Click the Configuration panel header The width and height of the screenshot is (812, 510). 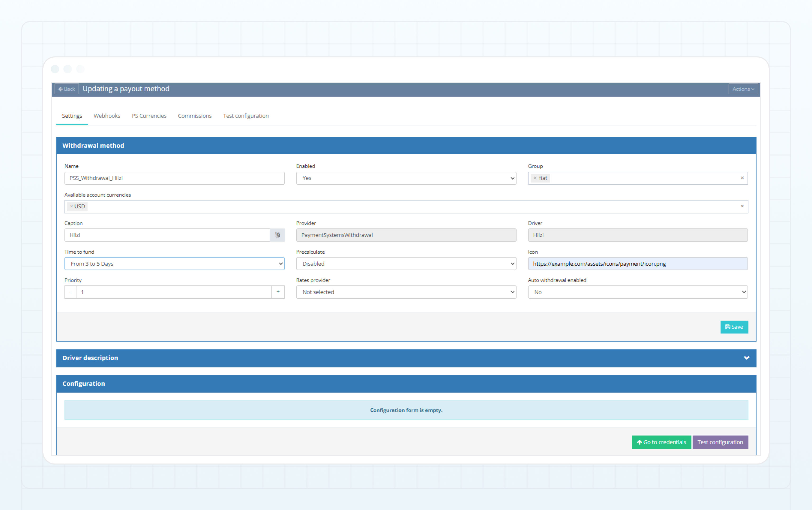pos(406,384)
